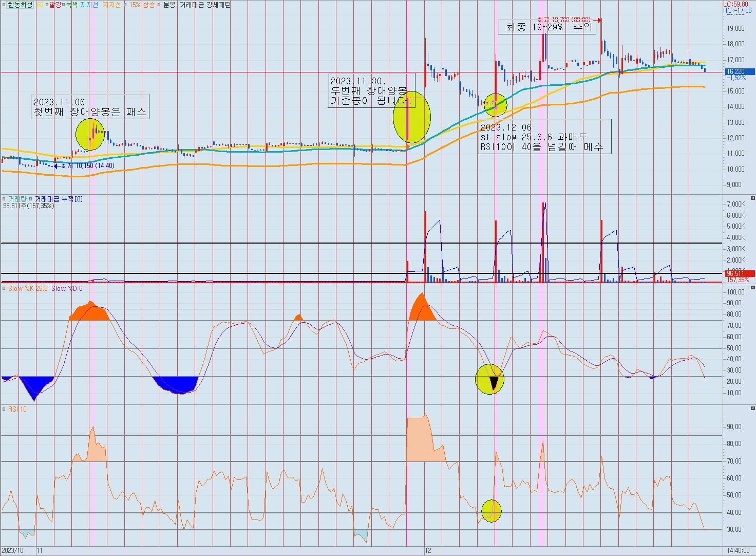Screen dimensions: 756x556
Task: Click the green 녹색 legend label
Action: pyautogui.click(x=71, y=5)
